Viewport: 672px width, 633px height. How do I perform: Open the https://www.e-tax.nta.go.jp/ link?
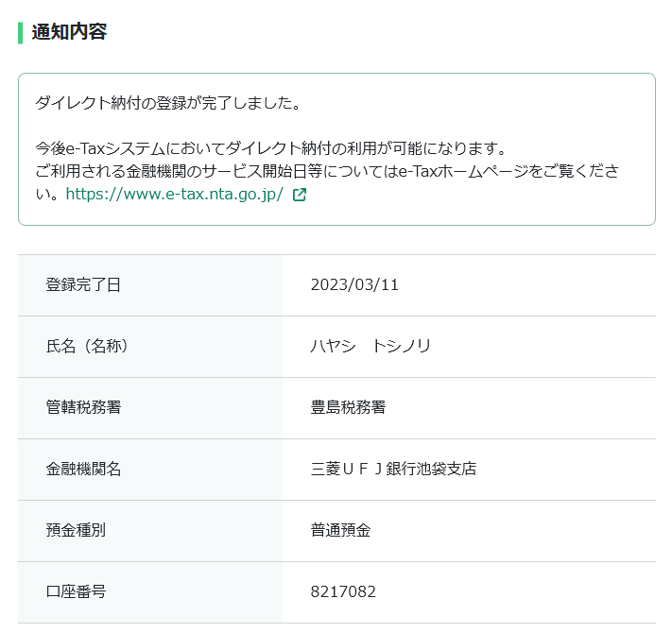pos(174,196)
